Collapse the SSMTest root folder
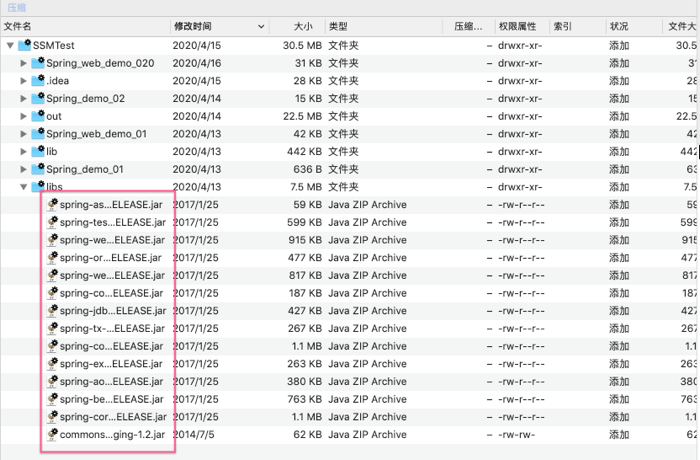This screenshot has height=460, width=700. 10,45
